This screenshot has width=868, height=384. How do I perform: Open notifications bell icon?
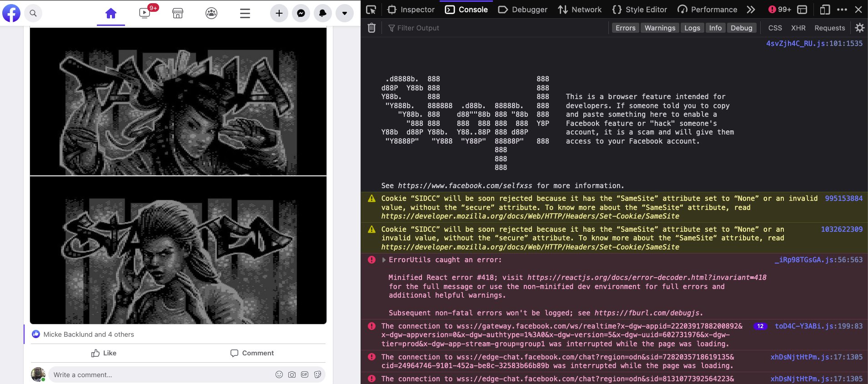tap(323, 13)
